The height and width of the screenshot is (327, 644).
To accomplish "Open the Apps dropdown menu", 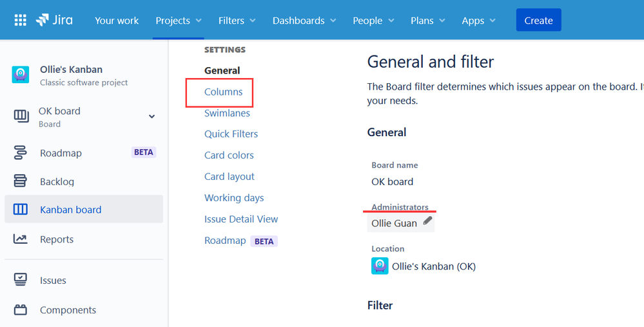I will point(478,21).
